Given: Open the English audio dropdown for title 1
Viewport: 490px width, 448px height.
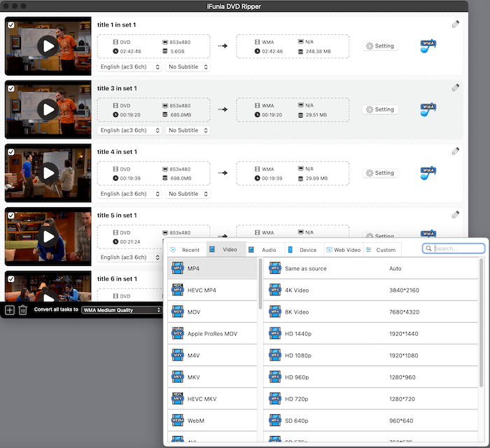Looking at the screenshot, I should point(129,67).
